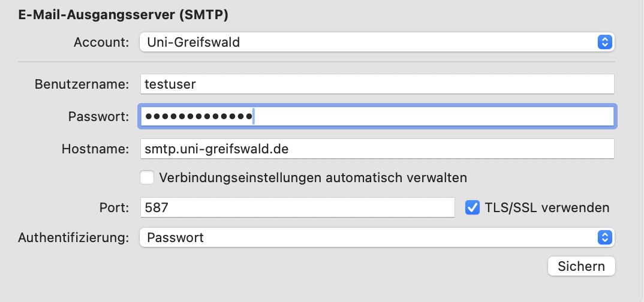Focus the Passwort input field
The image size is (644, 302).
tap(377, 116)
